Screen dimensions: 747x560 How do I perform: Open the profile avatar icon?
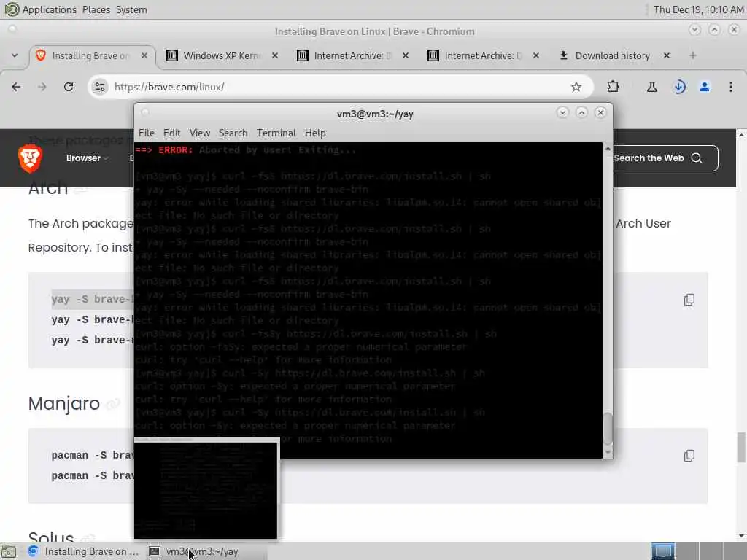click(705, 87)
